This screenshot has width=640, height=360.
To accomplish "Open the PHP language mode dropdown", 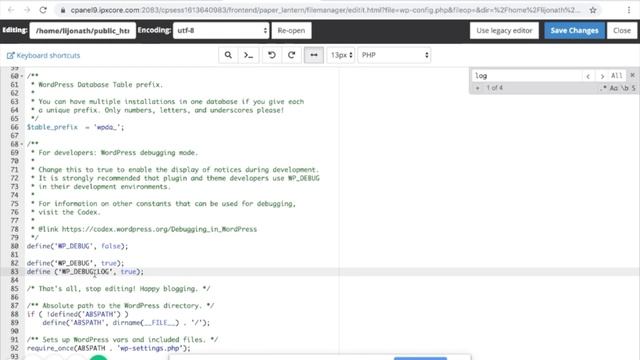I will 394,55.
